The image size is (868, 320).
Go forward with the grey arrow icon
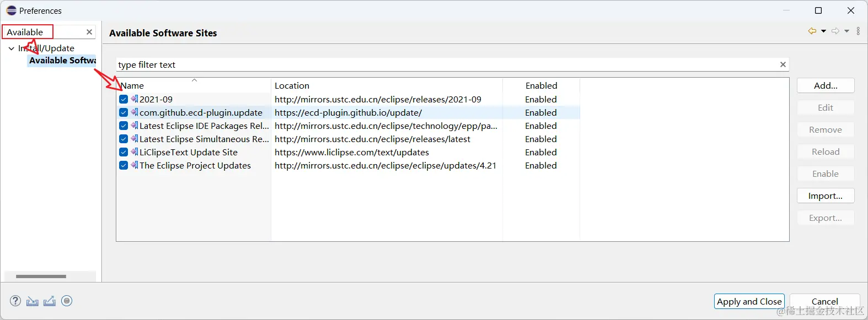tap(835, 31)
